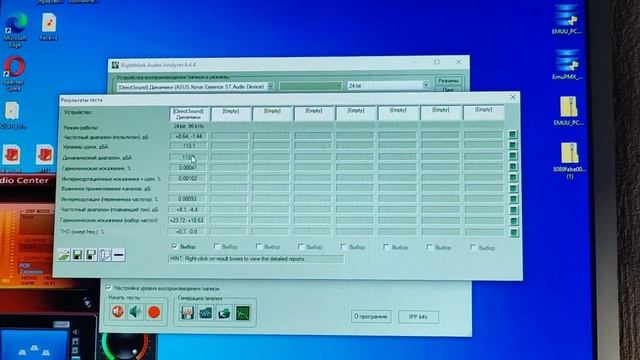Open 0089fabe00 zip archive on desktop
Image resolution: width=640 pixels, height=360 pixels.
tap(569, 161)
